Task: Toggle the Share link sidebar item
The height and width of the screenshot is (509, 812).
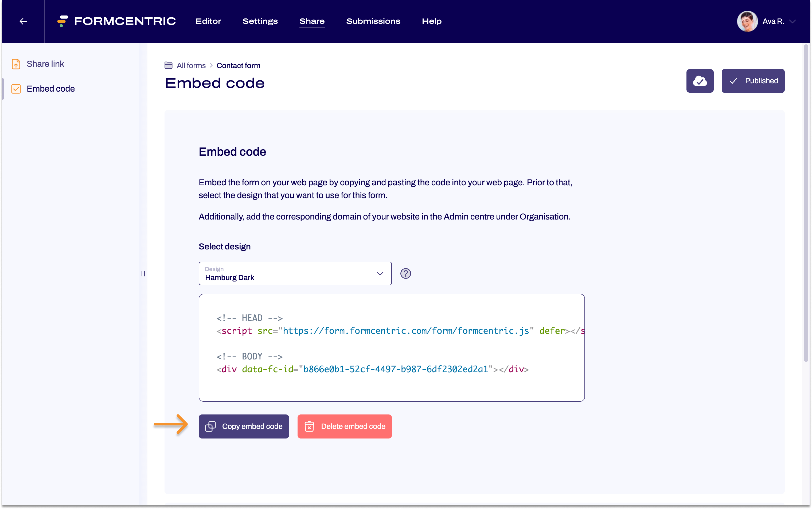Action: pyautogui.click(x=45, y=63)
